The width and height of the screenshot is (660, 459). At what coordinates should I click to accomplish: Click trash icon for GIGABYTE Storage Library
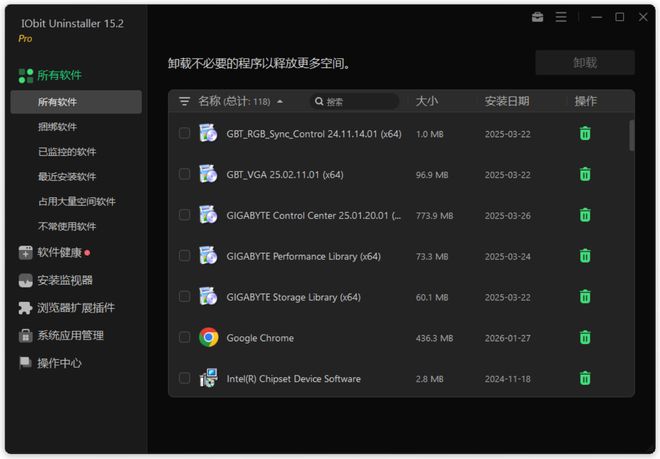(585, 297)
